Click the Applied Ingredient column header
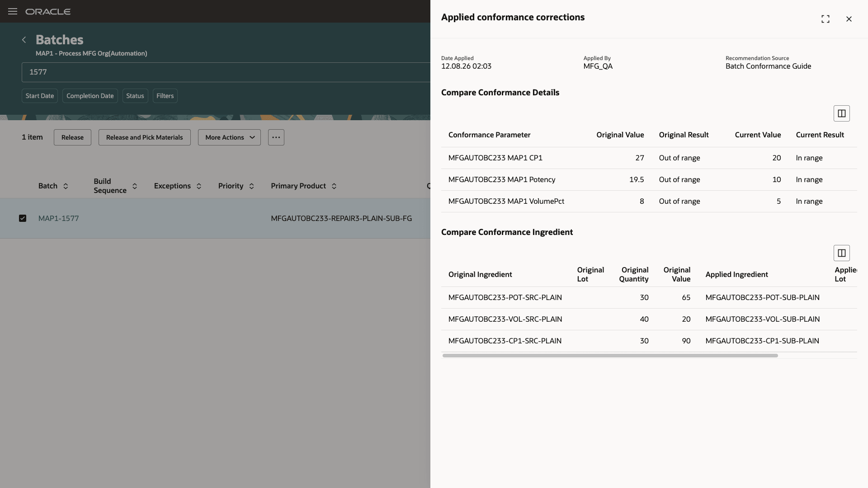 coord(736,274)
